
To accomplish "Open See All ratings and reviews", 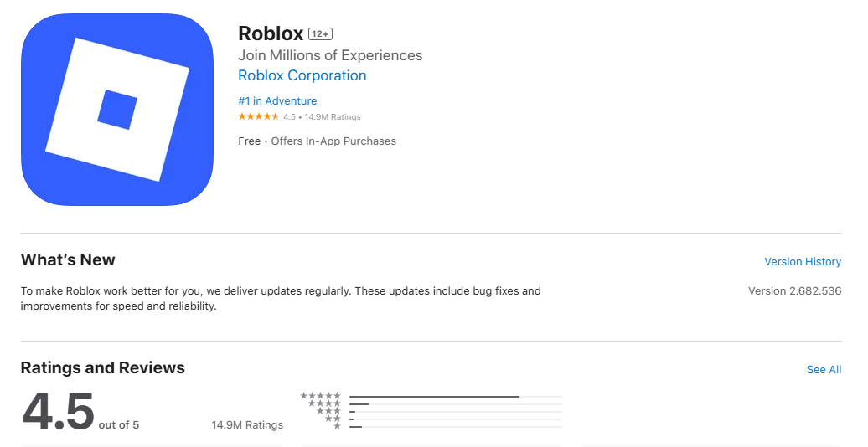I will pyautogui.click(x=824, y=369).
